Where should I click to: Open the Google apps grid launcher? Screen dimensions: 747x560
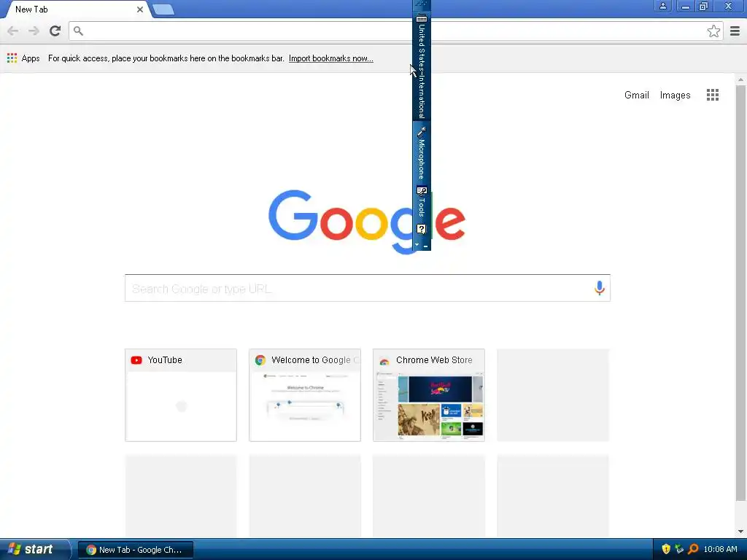coord(712,95)
